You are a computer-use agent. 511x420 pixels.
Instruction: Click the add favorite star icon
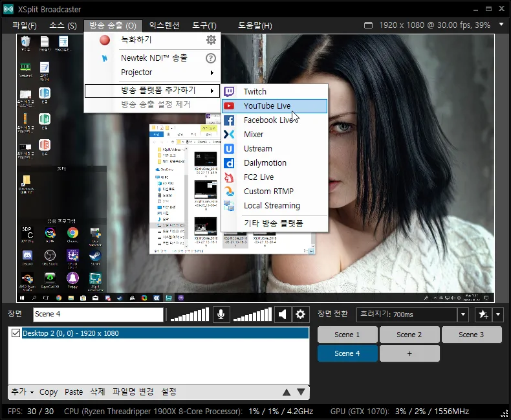(483, 315)
